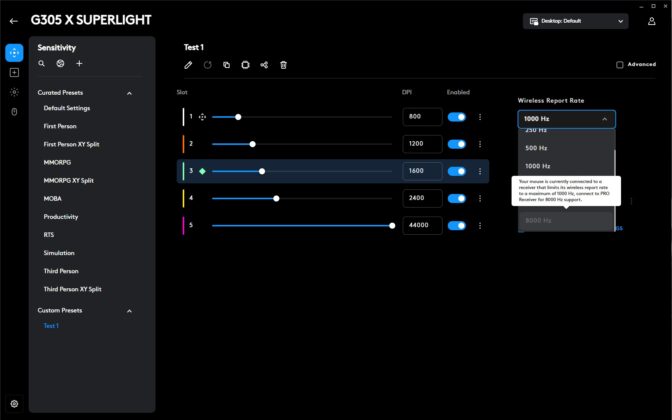Select the Third Person XY Split preset
Screen dimensions: 672x420
coord(72,289)
